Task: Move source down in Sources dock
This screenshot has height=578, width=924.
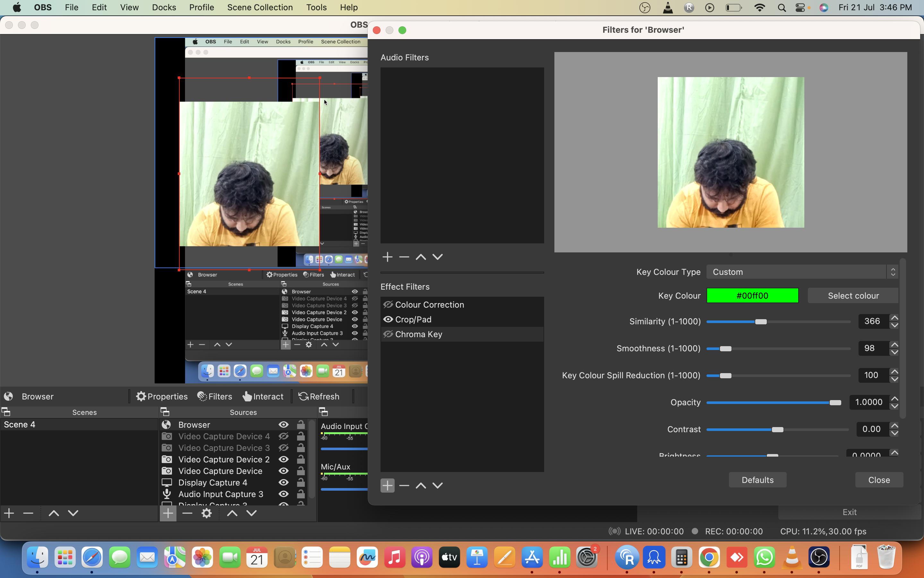Action: click(x=252, y=513)
